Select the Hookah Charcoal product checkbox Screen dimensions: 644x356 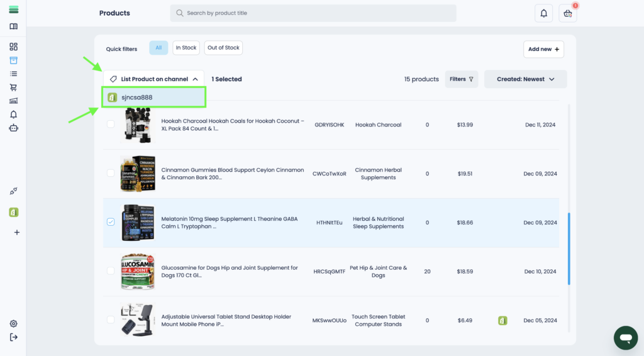(x=111, y=125)
